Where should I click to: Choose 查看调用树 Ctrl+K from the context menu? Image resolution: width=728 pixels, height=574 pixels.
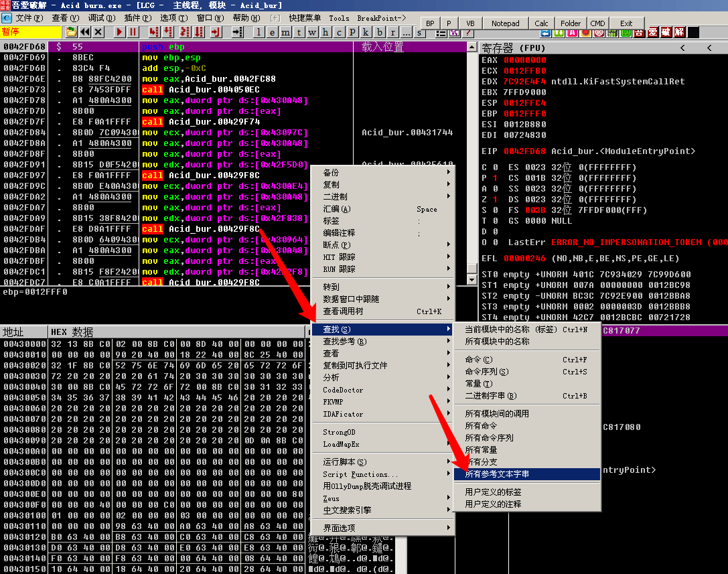click(x=383, y=311)
